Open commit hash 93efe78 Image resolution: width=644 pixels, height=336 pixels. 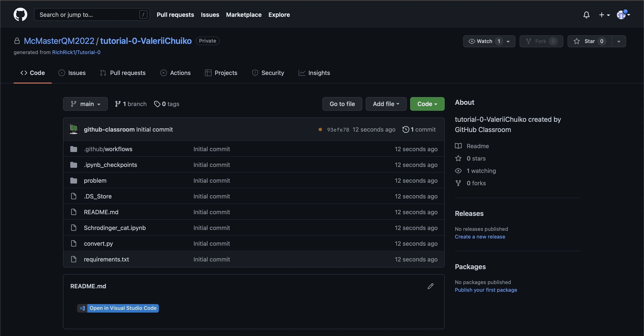338,129
